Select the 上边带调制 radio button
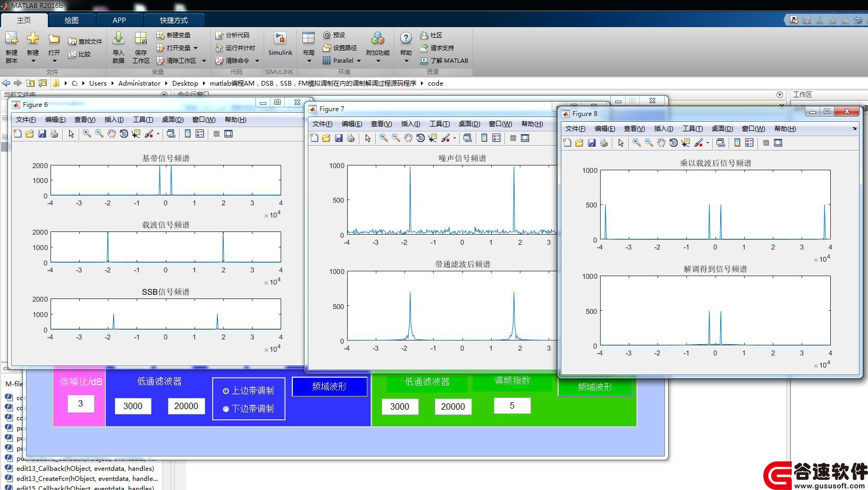The width and height of the screenshot is (868, 490). pyautogui.click(x=226, y=391)
